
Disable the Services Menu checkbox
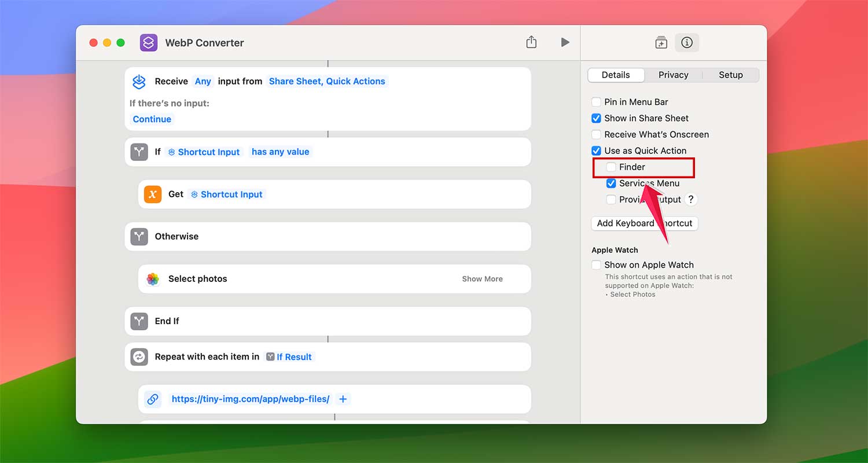(x=612, y=183)
